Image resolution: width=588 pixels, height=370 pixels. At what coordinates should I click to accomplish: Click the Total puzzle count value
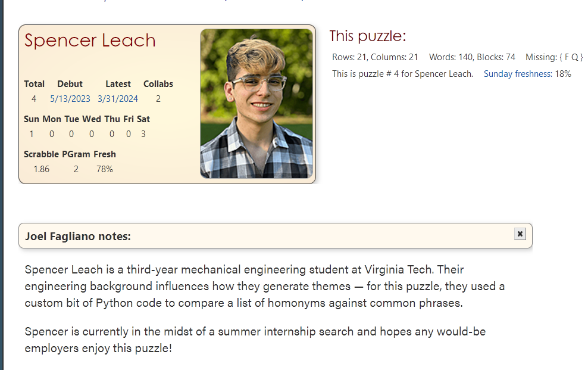[x=34, y=99]
